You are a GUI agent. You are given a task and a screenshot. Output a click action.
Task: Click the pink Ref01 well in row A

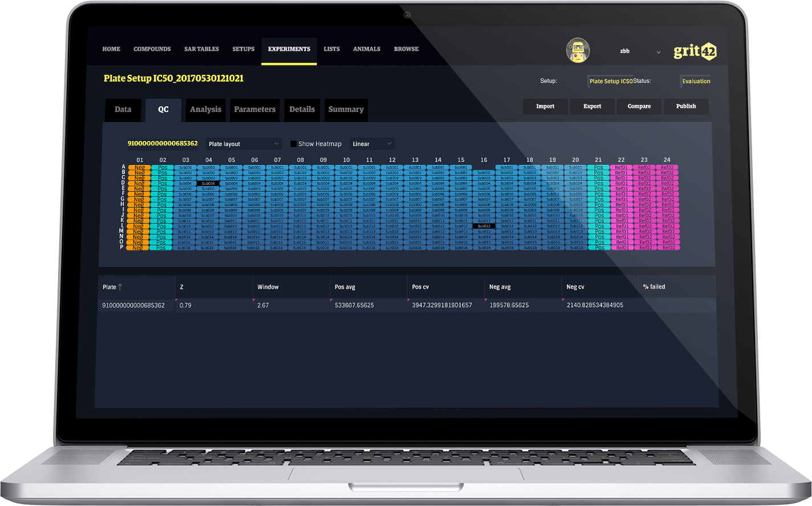[622, 168]
